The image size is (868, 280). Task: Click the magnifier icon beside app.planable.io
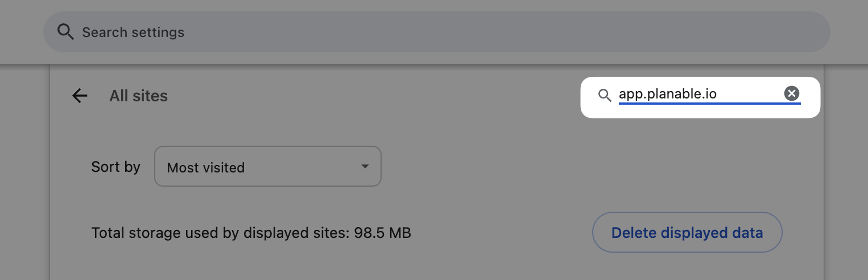tap(604, 95)
